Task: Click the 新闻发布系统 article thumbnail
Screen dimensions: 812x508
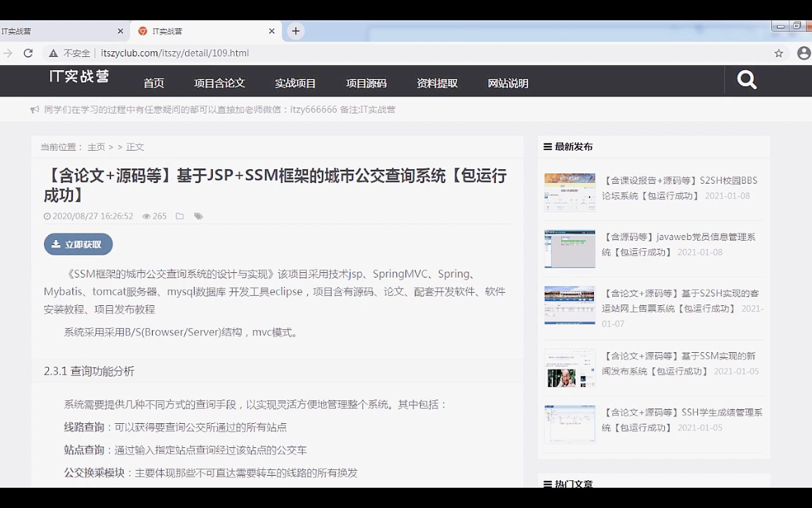Action: click(x=570, y=368)
